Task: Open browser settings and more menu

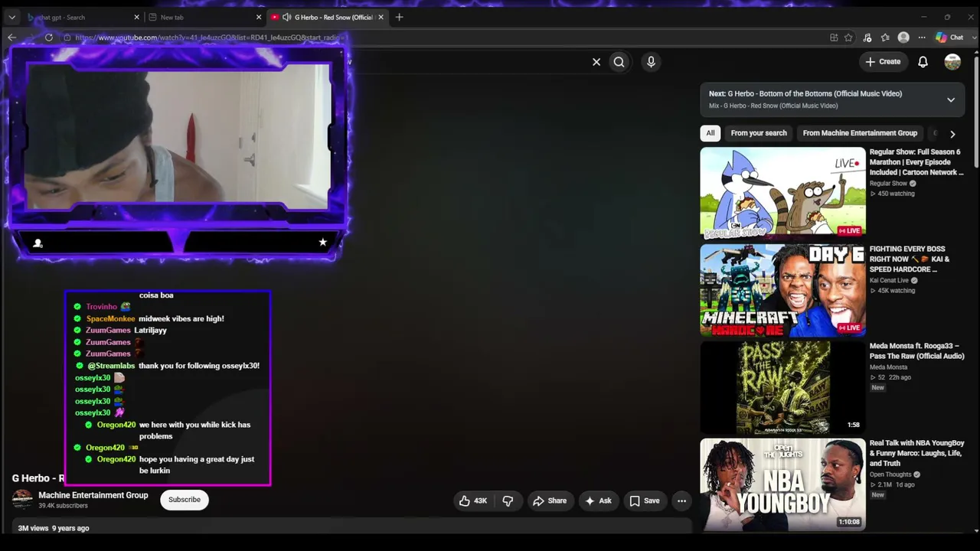Action: (922, 37)
